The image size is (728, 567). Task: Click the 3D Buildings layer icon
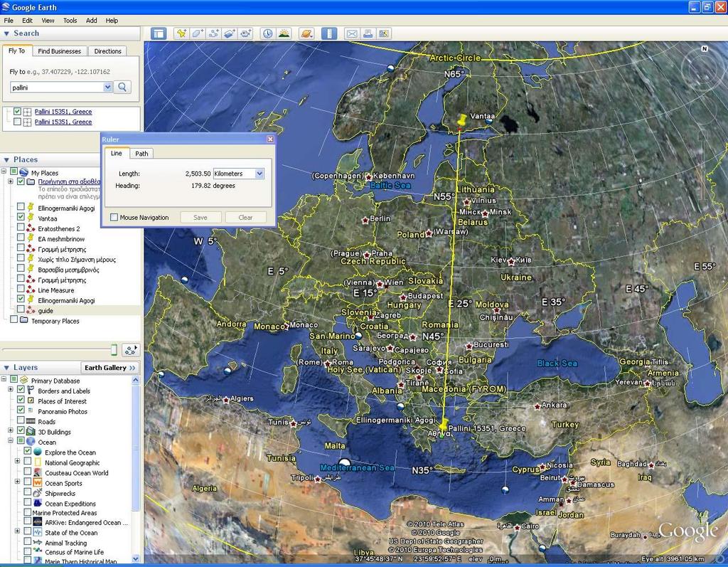[31, 431]
